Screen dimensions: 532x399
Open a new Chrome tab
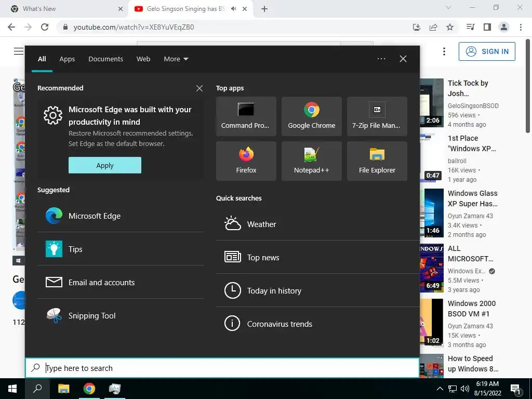coord(264,9)
